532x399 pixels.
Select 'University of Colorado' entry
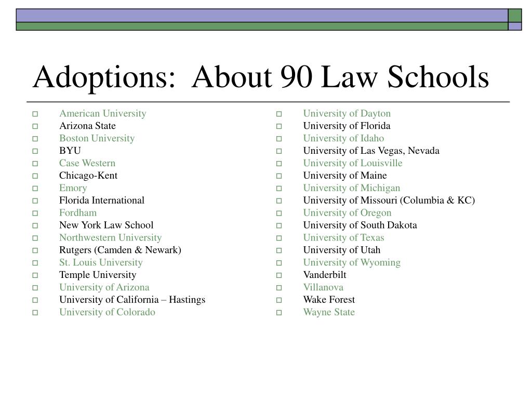107,312
